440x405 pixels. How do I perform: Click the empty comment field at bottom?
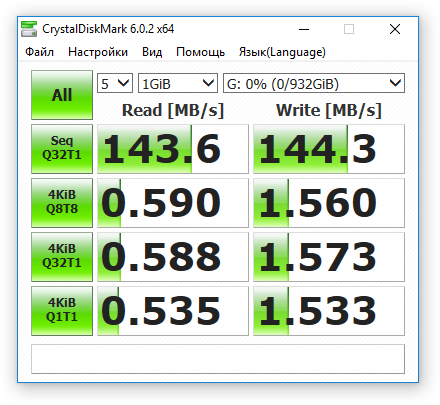coord(218,359)
